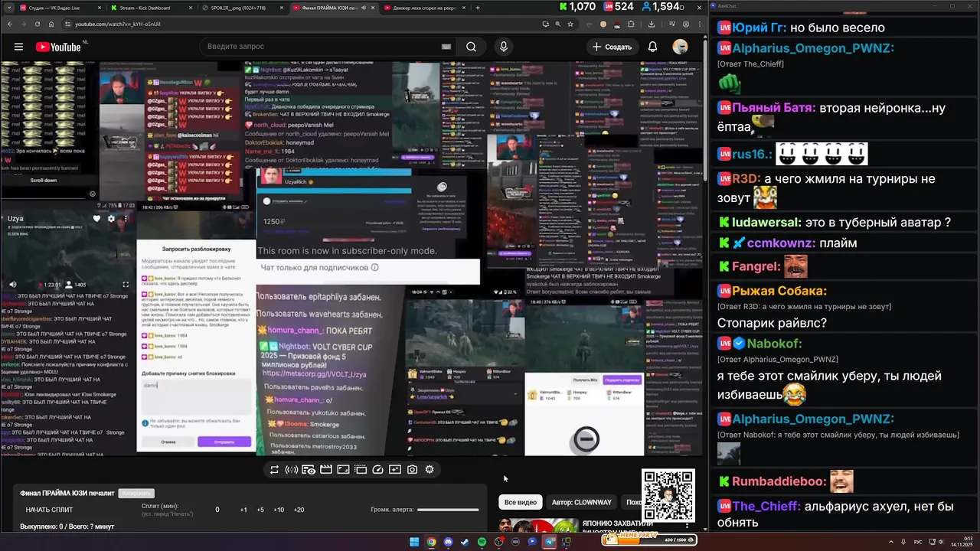Screen dimensions: 980x551
Task: Click username 'Nabokof' in AxelChat
Action: click(775, 344)
